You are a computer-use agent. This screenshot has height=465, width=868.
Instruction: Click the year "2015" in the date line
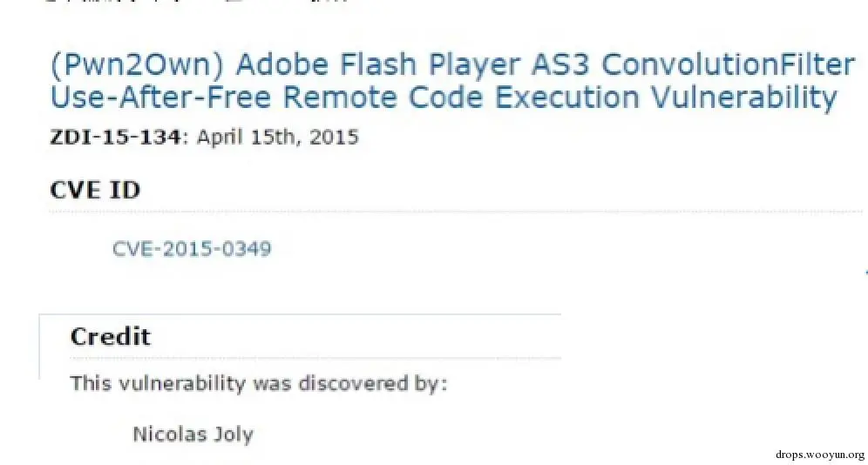tap(336, 138)
